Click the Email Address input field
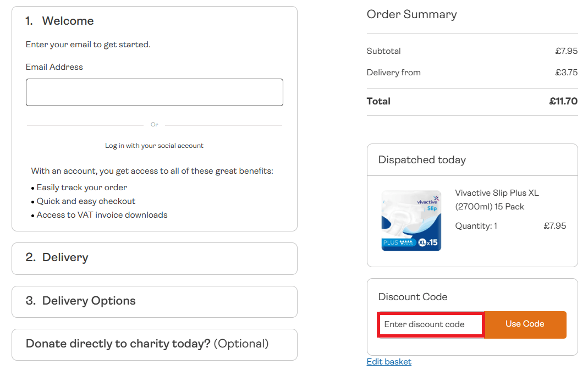588x370 pixels. click(x=154, y=92)
